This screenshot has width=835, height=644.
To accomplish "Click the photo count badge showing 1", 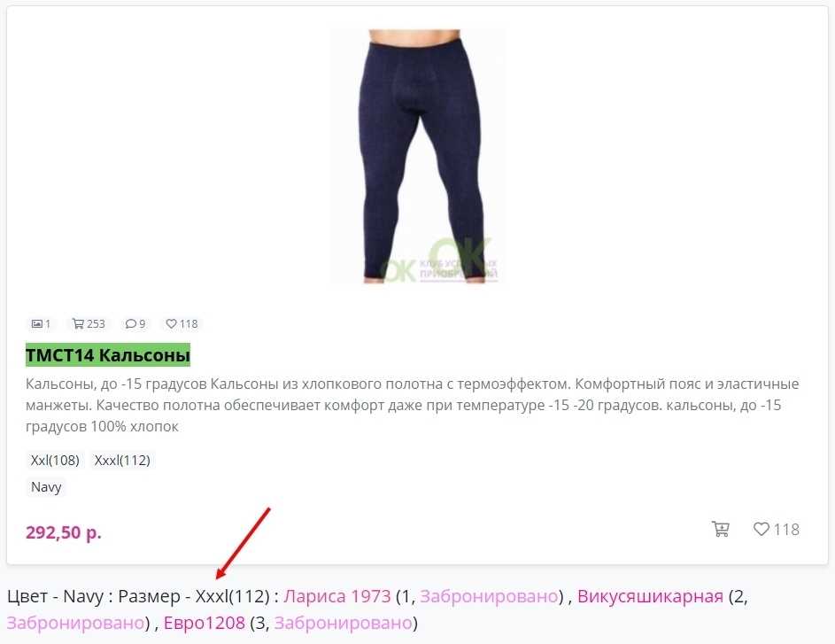I will pos(41,324).
